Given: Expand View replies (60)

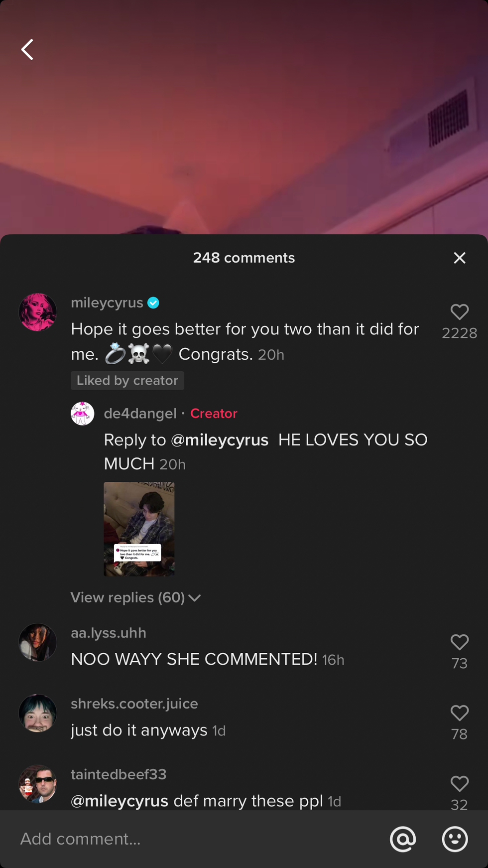Looking at the screenshot, I should tap(135, 597).
